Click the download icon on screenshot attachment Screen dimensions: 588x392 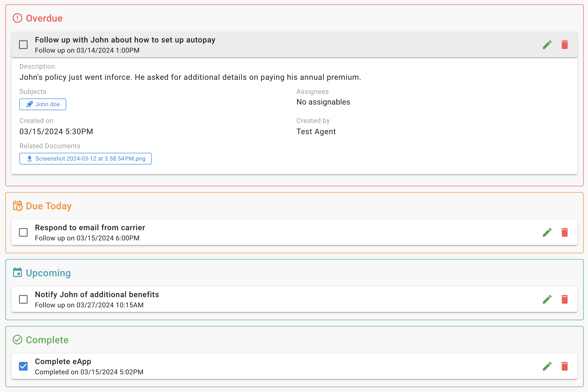[30, 158]
